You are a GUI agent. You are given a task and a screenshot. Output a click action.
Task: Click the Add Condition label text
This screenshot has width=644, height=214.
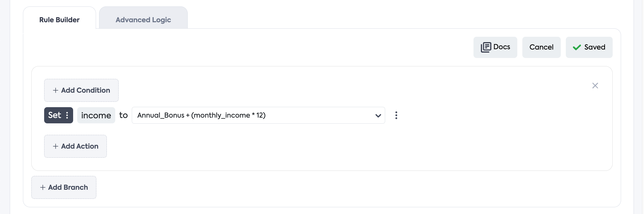pyautogui.click(x=86, y=90)
